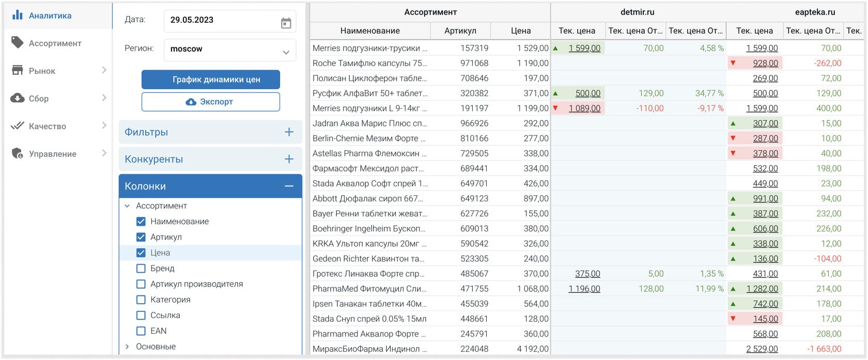This screenshot has width=868, height=360.
Task: Expand the Основные tree group
Action: 127,347
